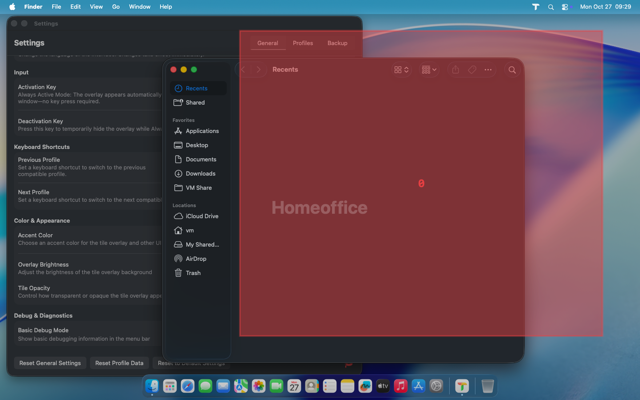640x400 pixels.
Task: Click the colorful T app in Dock
Action: (x=462, y=386)
